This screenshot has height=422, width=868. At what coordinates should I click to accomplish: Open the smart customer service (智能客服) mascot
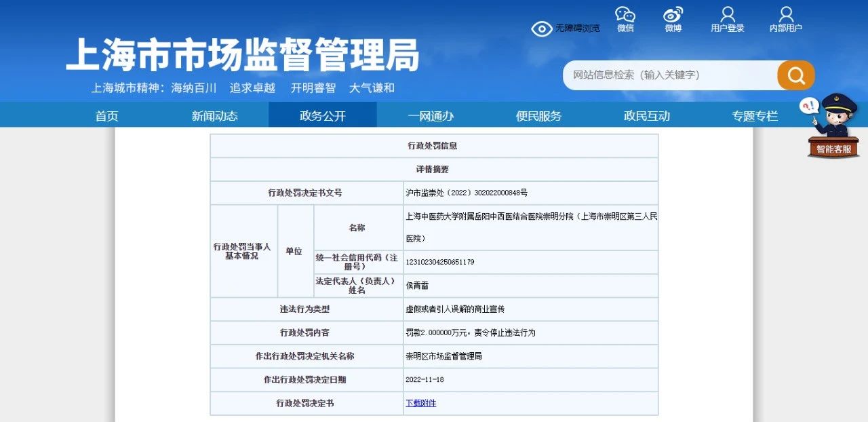(833, 126)
